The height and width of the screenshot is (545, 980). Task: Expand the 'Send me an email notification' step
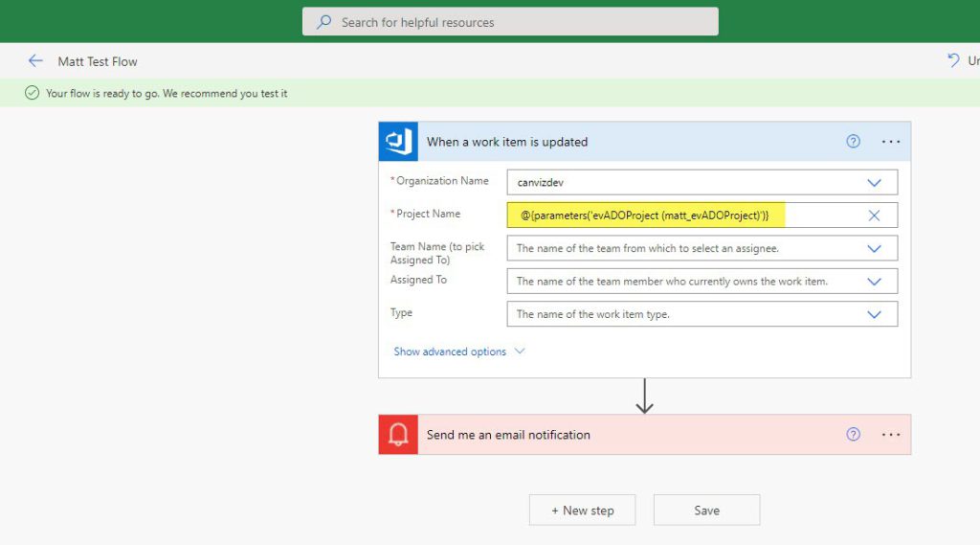pyautogui.click(x=644, y=434)
